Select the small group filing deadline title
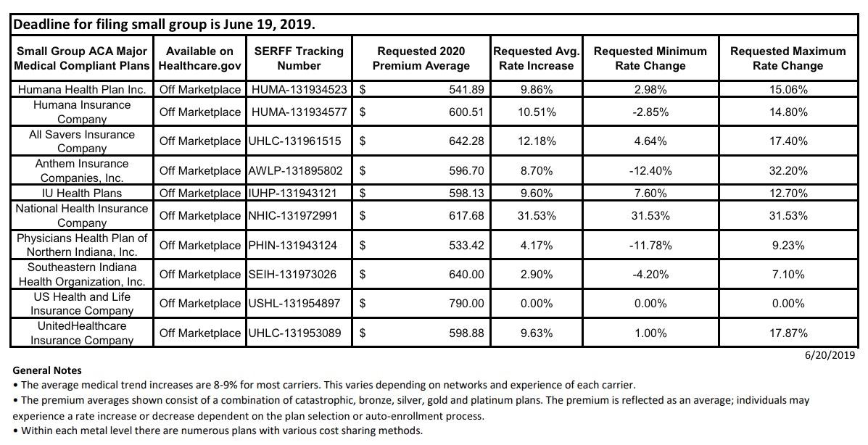 click(x=163, y=24)
